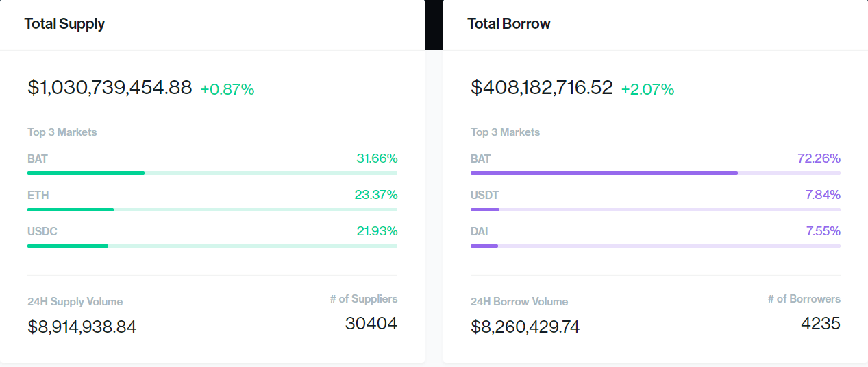Click the Total Borrow heading
868x367 pixels.
tap(508, 24)
